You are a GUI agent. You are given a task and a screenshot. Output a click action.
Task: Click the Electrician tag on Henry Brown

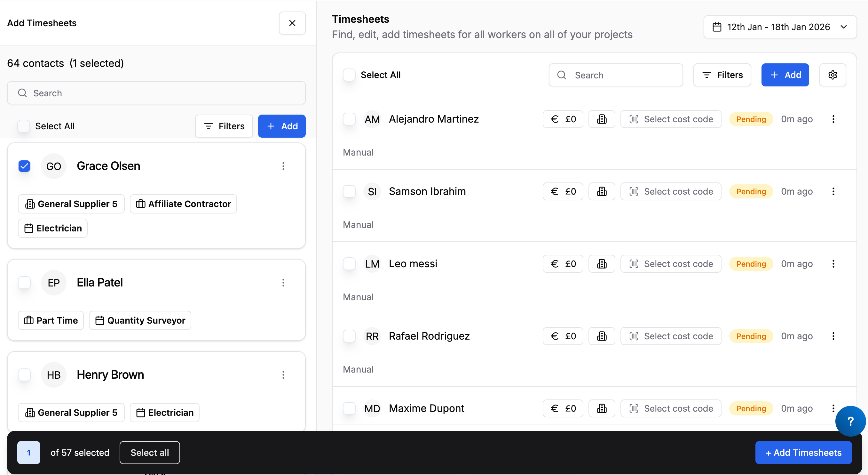164,412
